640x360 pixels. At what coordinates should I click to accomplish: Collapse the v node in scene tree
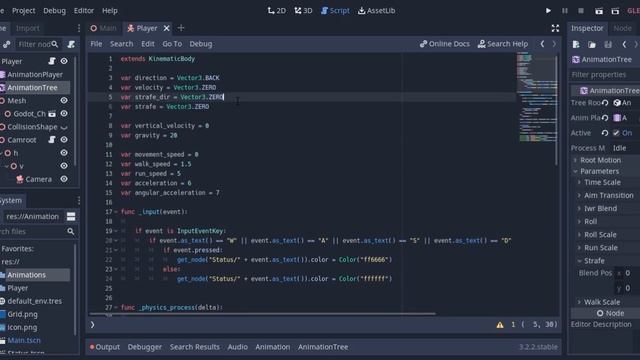tap(7, 166)
